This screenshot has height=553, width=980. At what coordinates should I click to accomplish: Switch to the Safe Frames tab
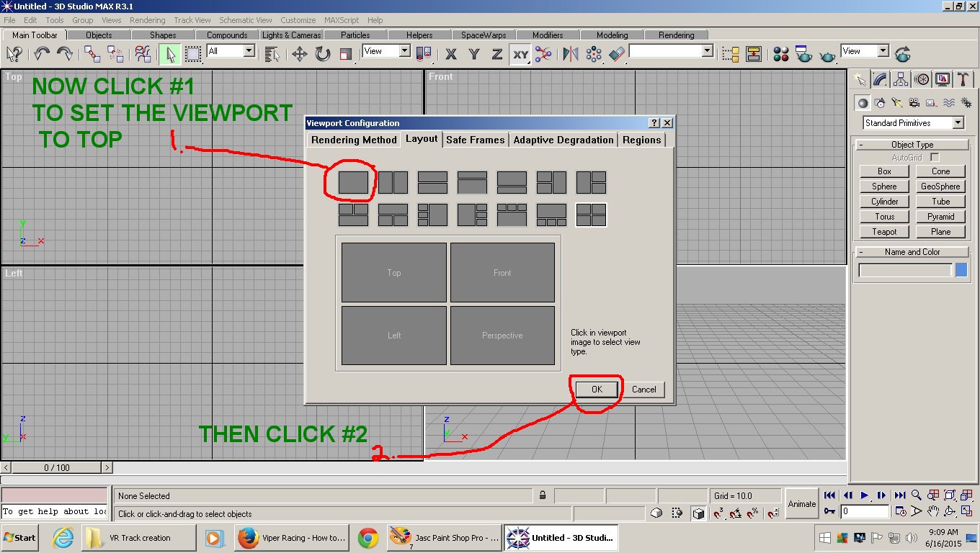click(475, 140)
